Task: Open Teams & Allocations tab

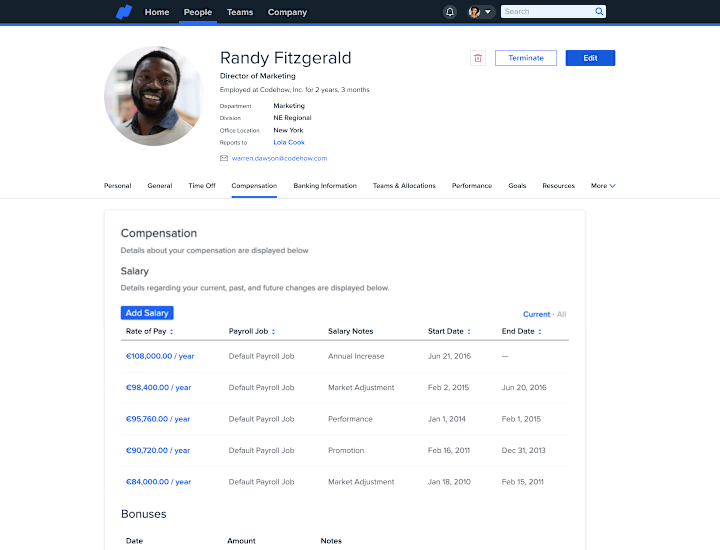Action: pyautogui.click(x=404, y=186)
